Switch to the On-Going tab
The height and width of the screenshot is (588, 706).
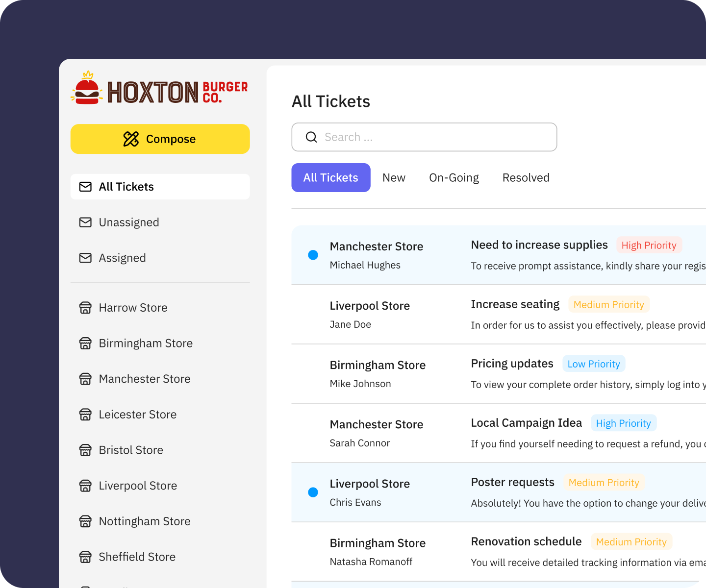click(454, 177)
